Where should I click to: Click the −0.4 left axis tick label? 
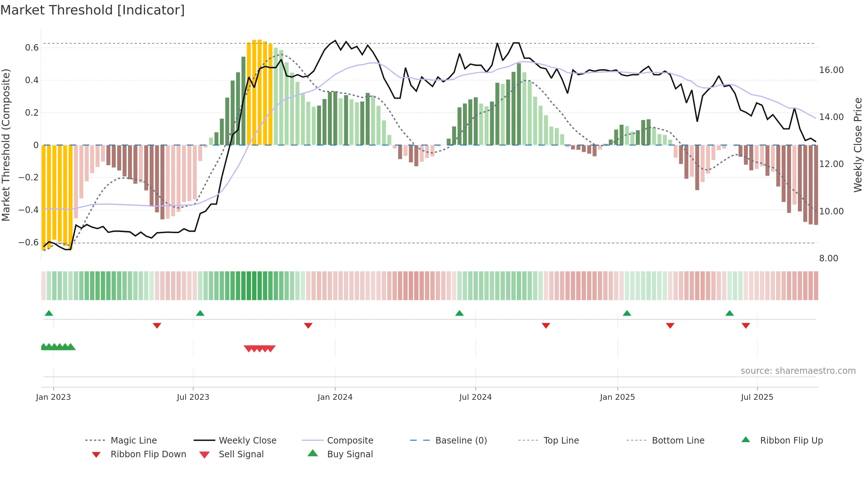(29, 210)
